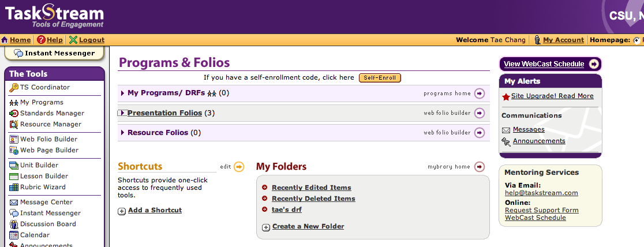644x247 pixels.
Task: Click the View WebCast Schedule arrow icon
Action: (593, 63)
